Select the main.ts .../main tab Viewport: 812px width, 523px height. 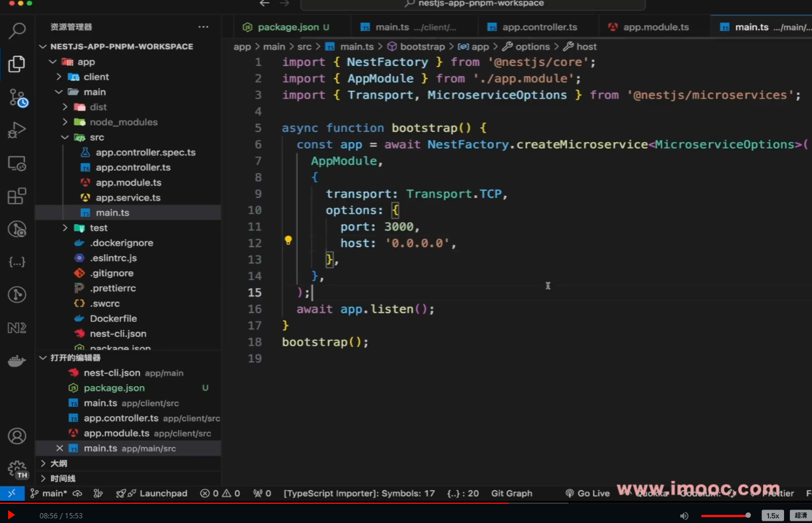[x=761, y=27]
